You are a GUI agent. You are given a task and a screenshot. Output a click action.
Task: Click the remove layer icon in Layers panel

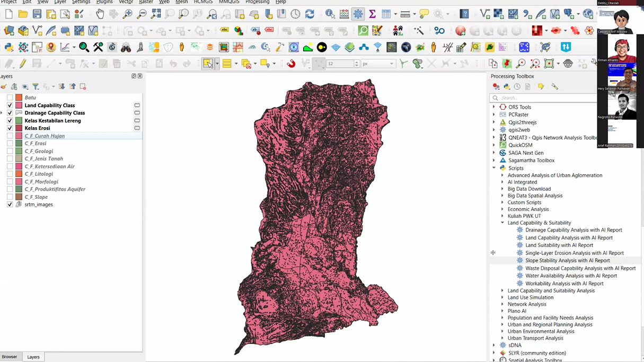[x=83, y=86]
